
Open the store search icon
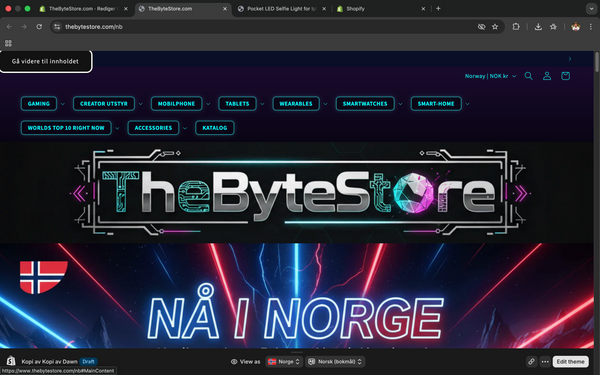pyautogui.click(x=528, y=76)
